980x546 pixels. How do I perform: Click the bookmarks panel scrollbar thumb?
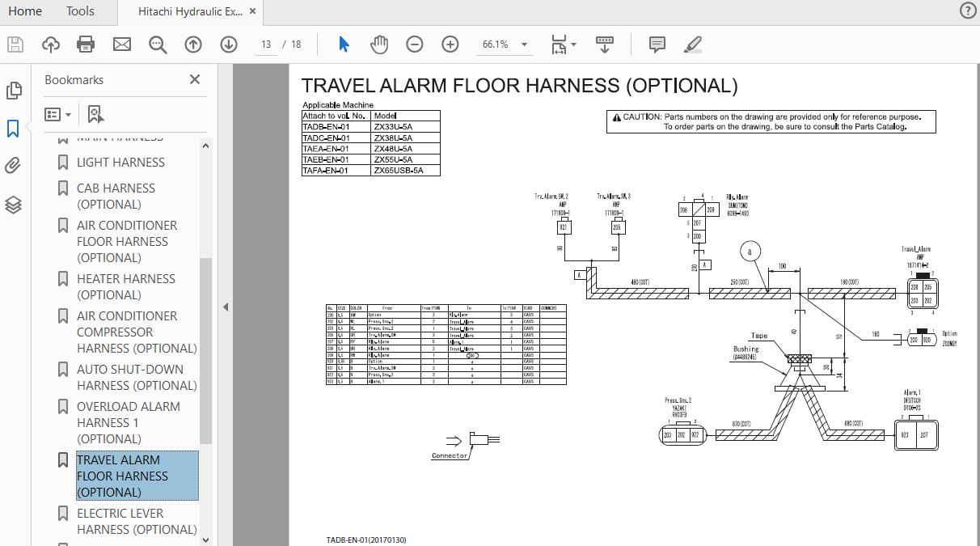205,351
